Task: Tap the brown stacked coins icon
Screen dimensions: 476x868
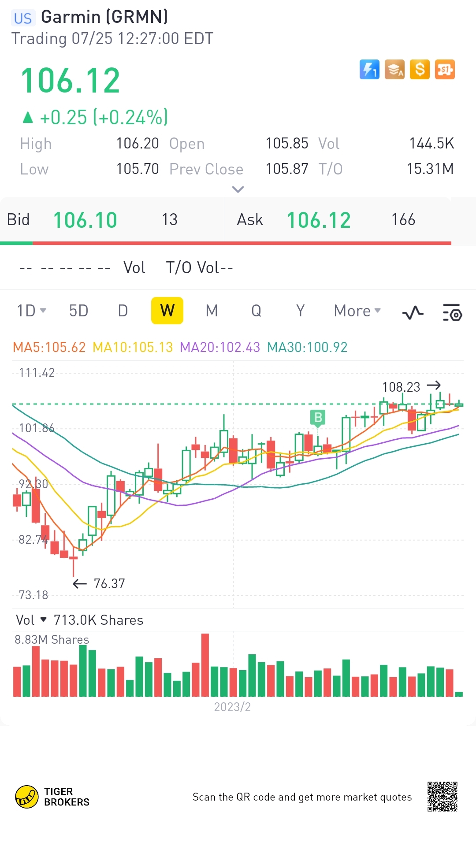Action: point(394,70)
